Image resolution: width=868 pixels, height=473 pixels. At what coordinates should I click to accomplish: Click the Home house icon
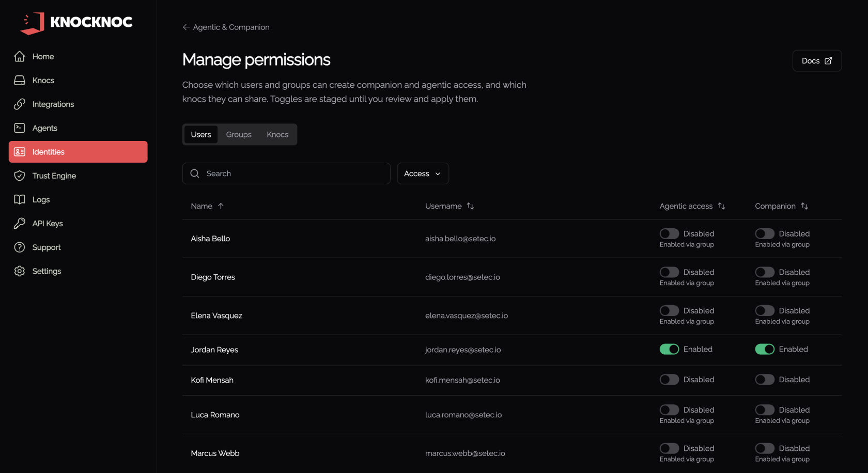[20, 56]
